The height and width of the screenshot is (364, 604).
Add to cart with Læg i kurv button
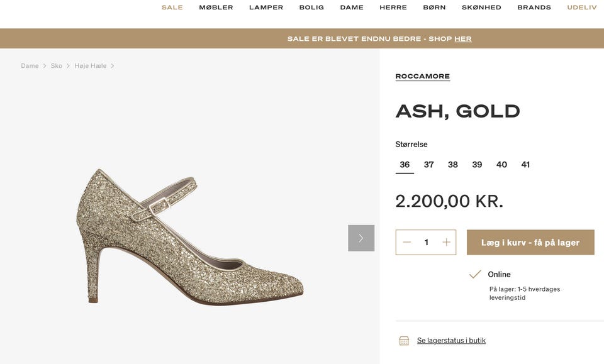pos(530,243)
